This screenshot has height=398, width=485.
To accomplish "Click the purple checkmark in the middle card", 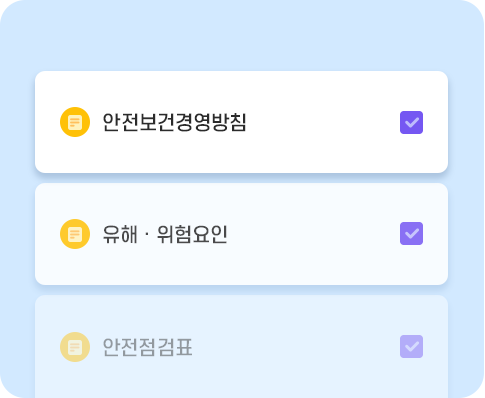I will 411,233.
